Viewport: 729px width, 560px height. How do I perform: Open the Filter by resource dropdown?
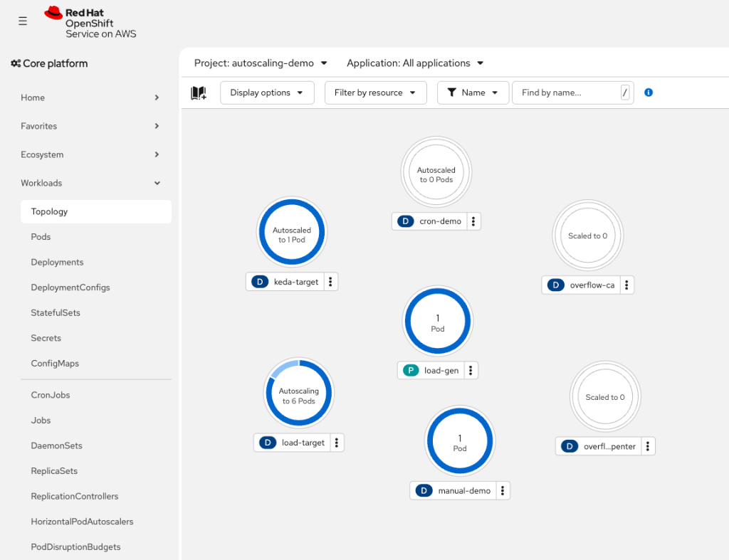tap(375, 93)
